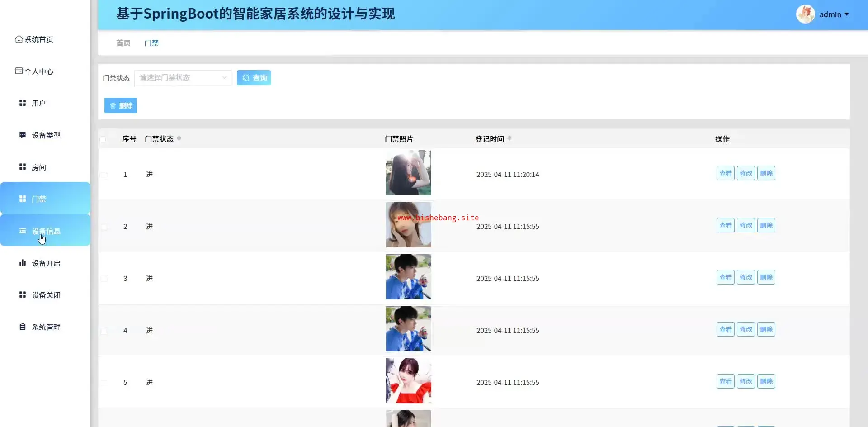Open the access photo in row 2
Viewport: 868px width, 427px height.
(x=409, y=225)
